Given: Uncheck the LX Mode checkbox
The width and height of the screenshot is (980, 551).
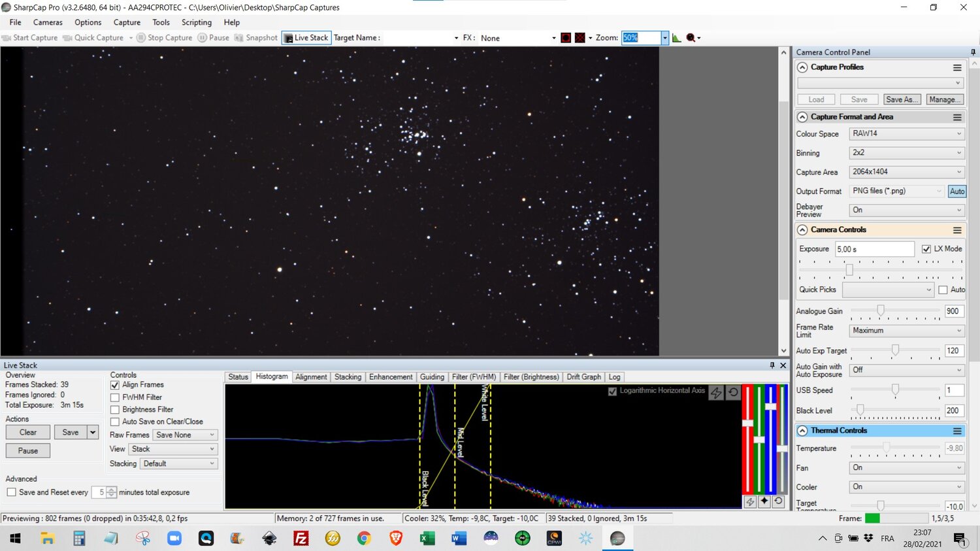Looking at the screenshot, I should 926,249.
